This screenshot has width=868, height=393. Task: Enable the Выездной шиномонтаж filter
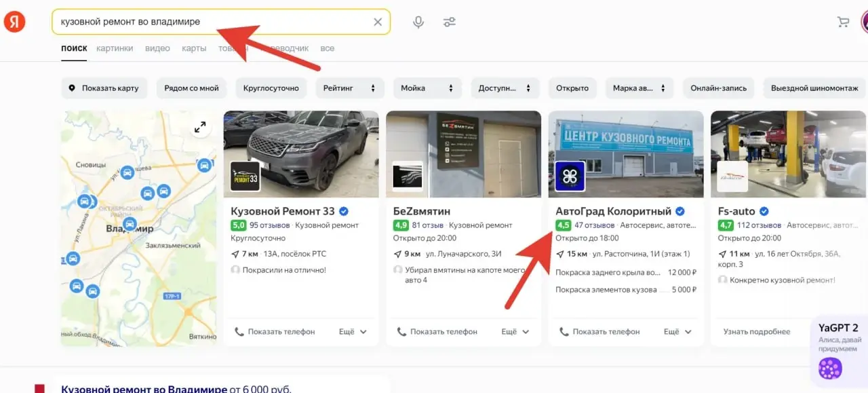814,88
